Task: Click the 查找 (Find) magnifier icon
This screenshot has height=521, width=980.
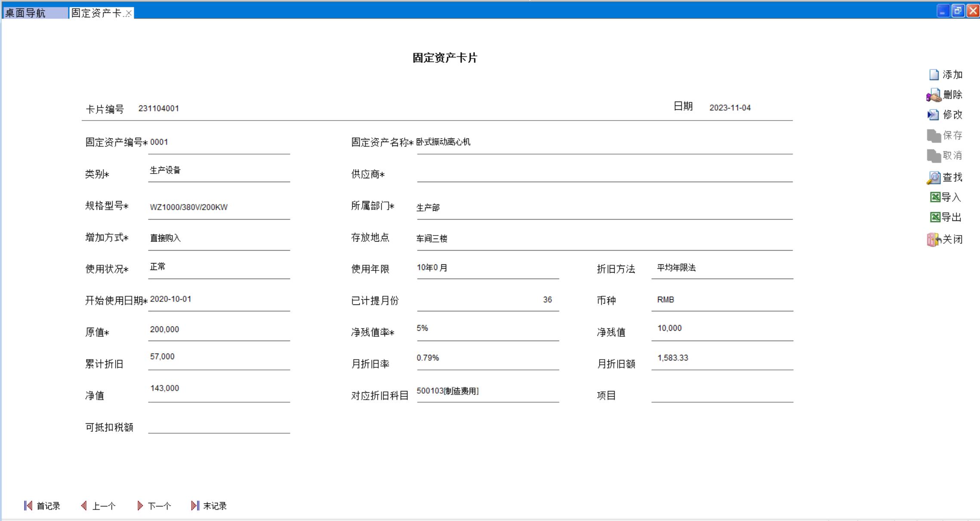Action: (934, 177)
